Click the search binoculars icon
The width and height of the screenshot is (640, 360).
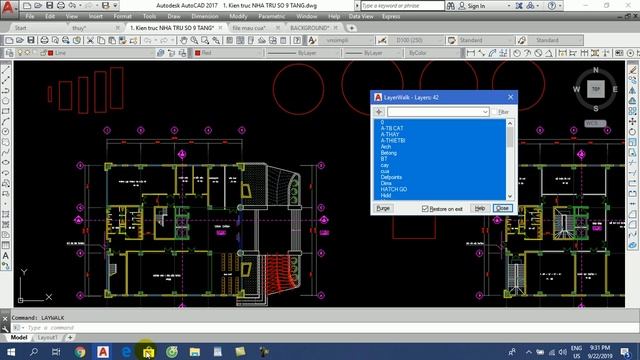point(451,6)
